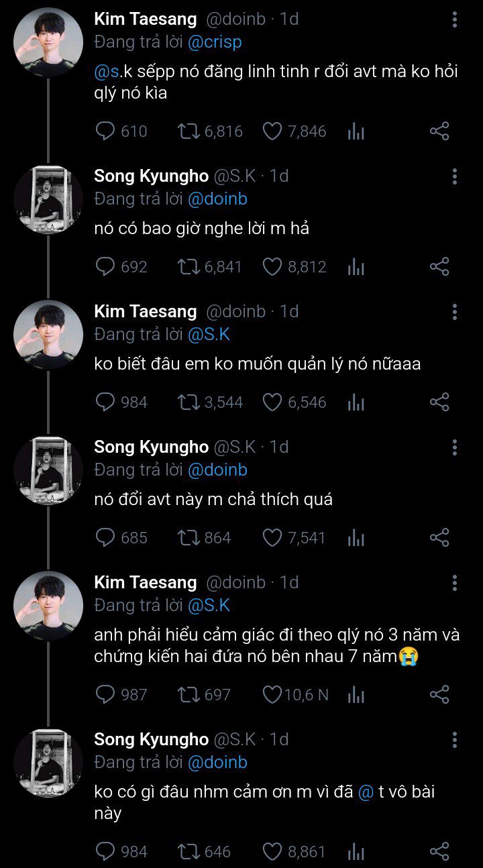Screen dimensions: 483x868
Task: Open more options on the last tweet
Action: point(454,740)
